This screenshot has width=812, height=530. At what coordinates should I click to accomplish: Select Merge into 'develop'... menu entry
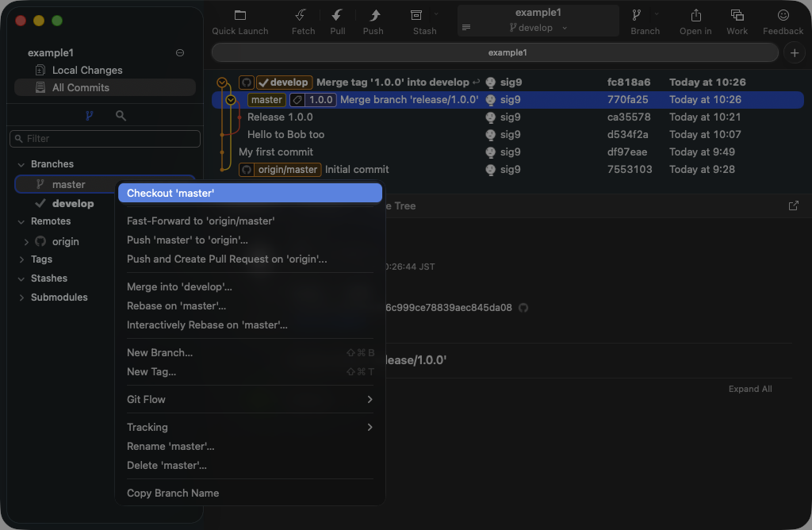click(x=179, y=286)
